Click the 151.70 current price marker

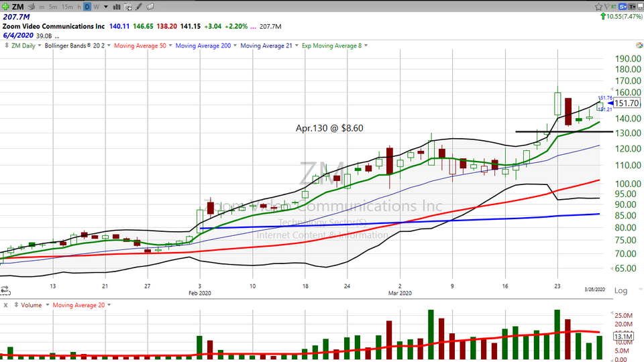coord(627,103)
